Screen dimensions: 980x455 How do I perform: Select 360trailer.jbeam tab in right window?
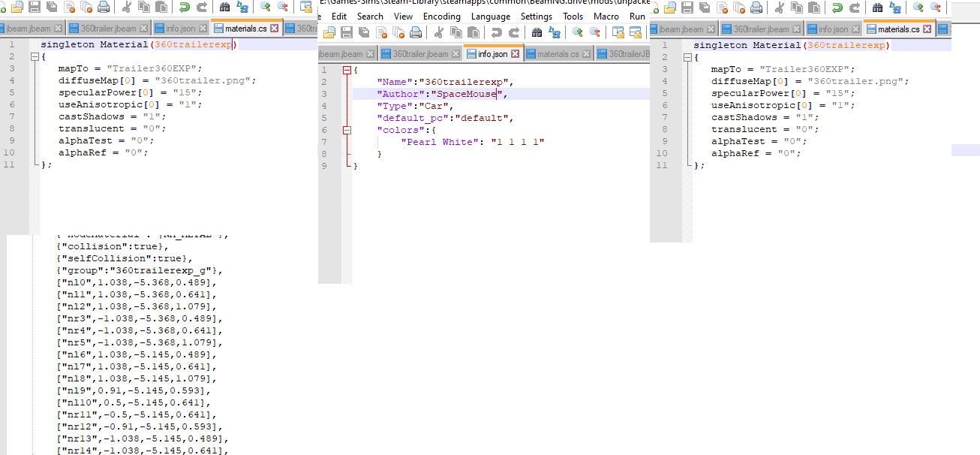click(x=761, y=29)
